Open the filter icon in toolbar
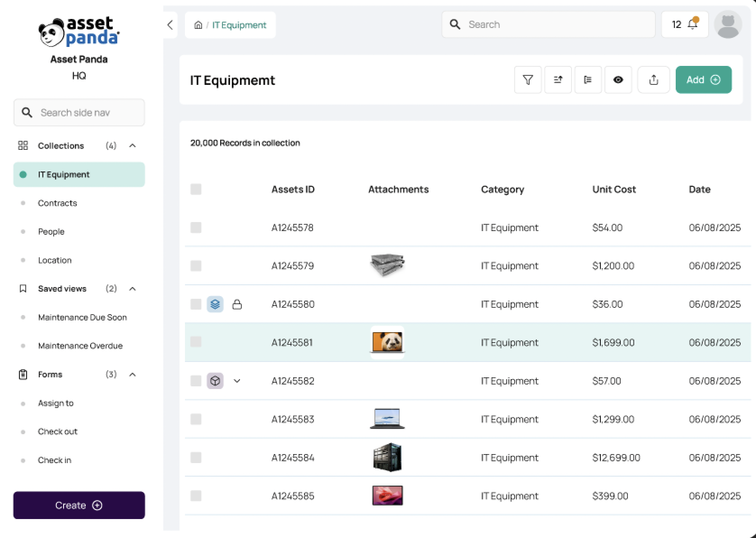The image size is (756, 538). click(528, 80)
